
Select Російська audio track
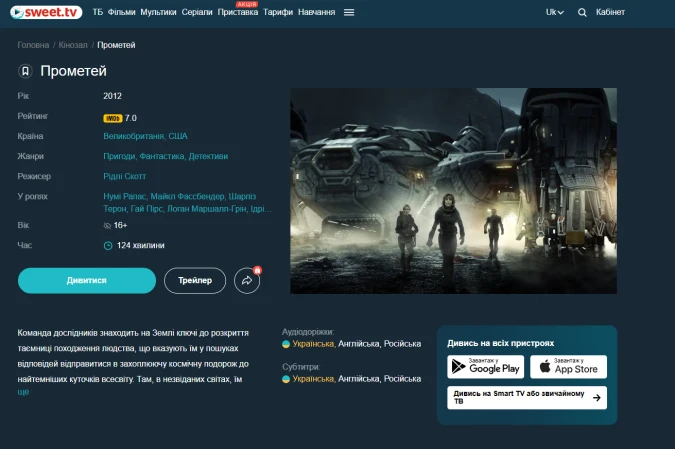click(403, 344)
